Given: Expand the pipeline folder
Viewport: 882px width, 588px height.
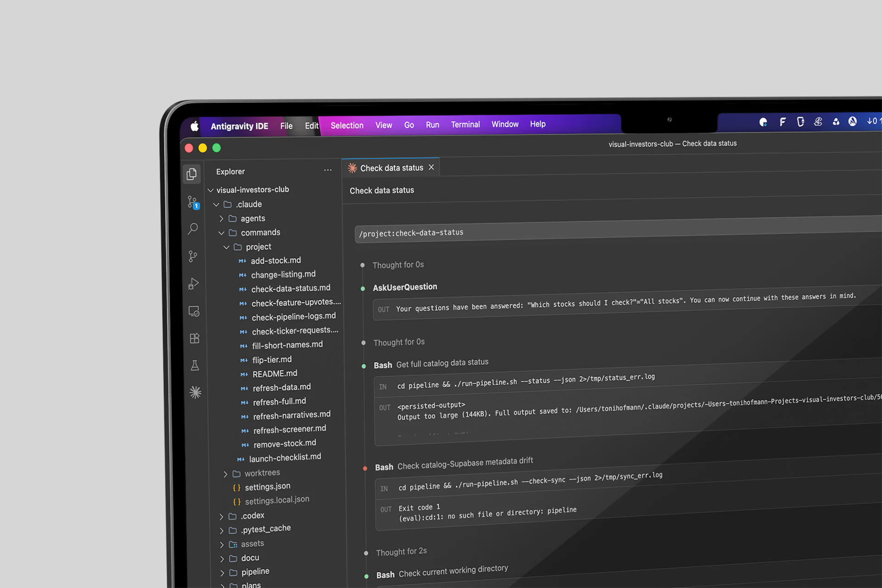Looking at the screenshot, I should click(x=222, y=573).
